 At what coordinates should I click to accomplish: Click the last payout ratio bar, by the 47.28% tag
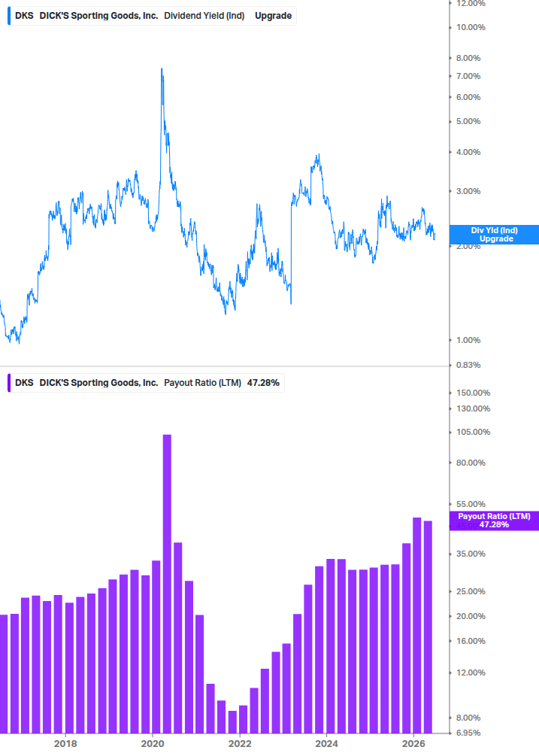[x=428, y=627]
